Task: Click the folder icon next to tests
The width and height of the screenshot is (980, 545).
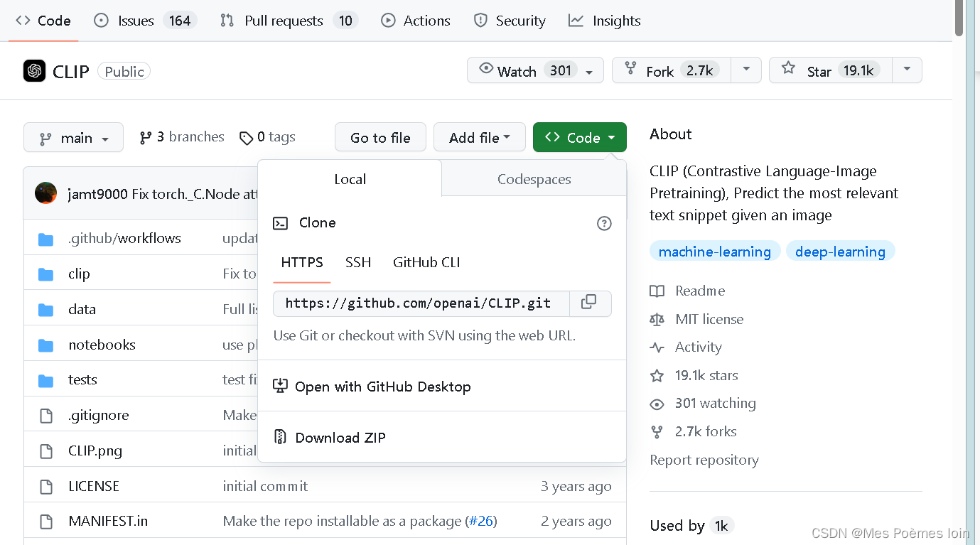Action: (46, 381)
